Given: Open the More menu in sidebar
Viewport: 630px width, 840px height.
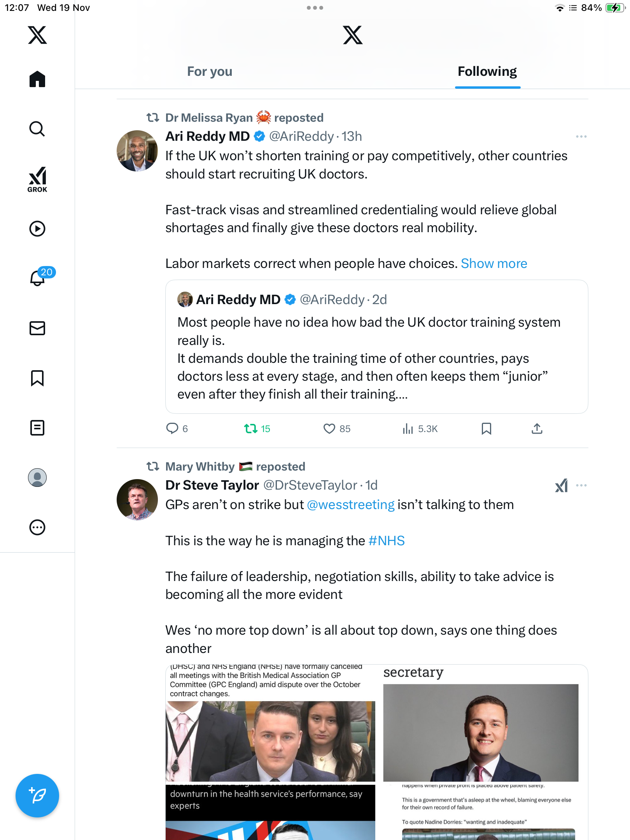Looking at the screenshot, I should [37, 527].
